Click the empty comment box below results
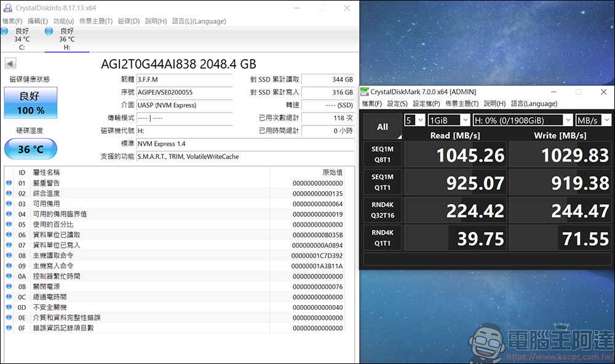The height and width of the screenshot is (364, 615). coord(488,259)
